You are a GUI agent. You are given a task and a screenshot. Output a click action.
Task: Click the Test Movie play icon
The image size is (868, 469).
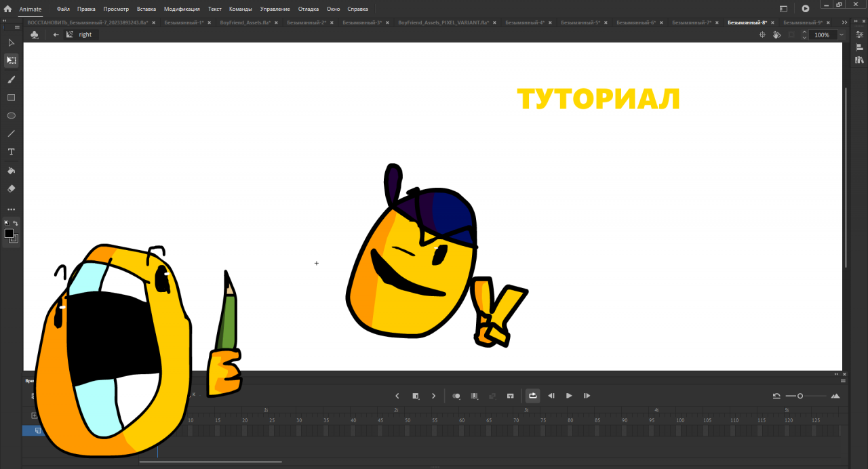(x=805, y=9)
